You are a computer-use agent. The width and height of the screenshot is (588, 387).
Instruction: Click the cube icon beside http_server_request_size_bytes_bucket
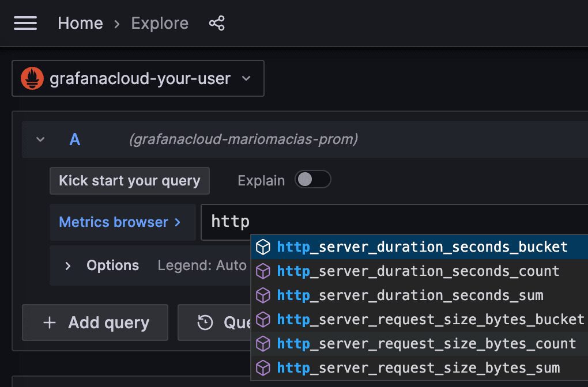tap(263, 319)
